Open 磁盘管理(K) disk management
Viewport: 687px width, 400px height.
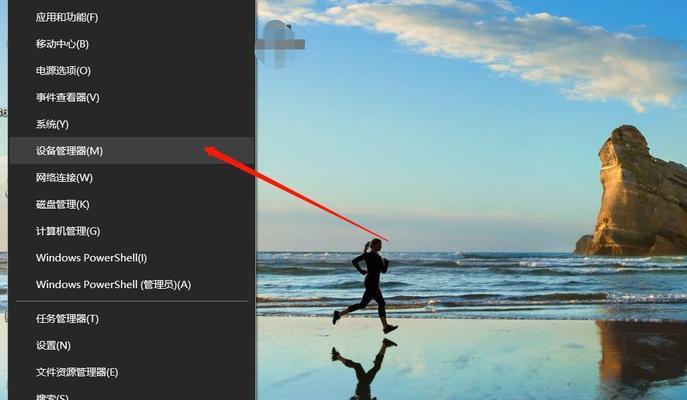click(131, 205)
